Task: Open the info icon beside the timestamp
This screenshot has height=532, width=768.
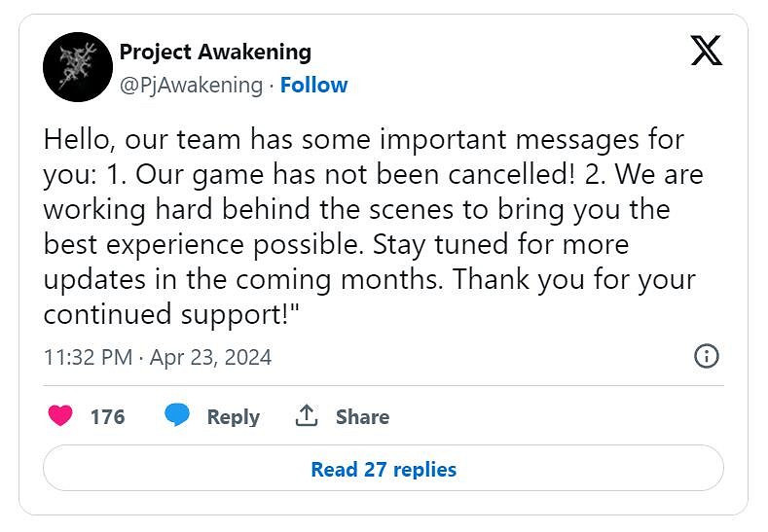Action: pyautogui.click(x=706, y=356)
